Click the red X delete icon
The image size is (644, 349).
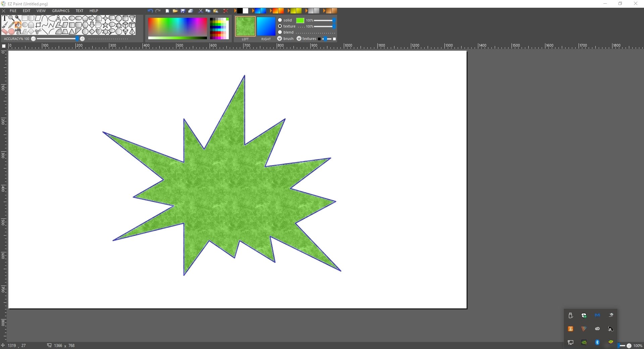226,11
